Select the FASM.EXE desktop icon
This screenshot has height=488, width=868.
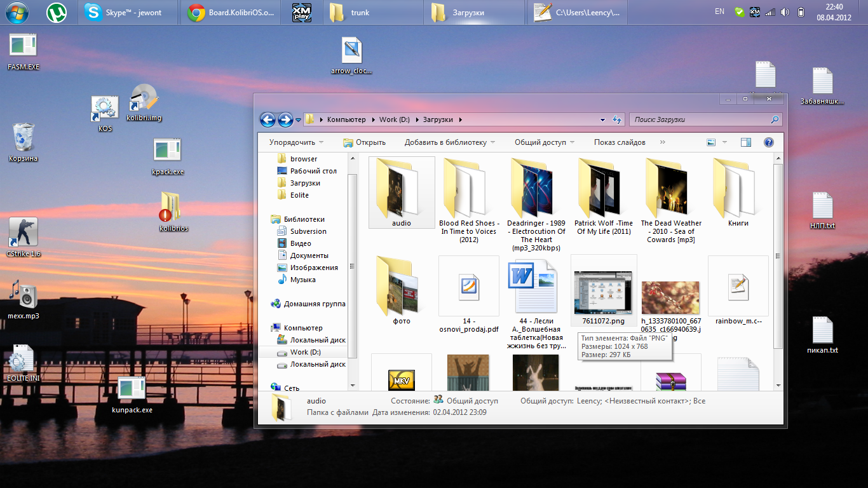pyautogui.click(x=23, y=46)
